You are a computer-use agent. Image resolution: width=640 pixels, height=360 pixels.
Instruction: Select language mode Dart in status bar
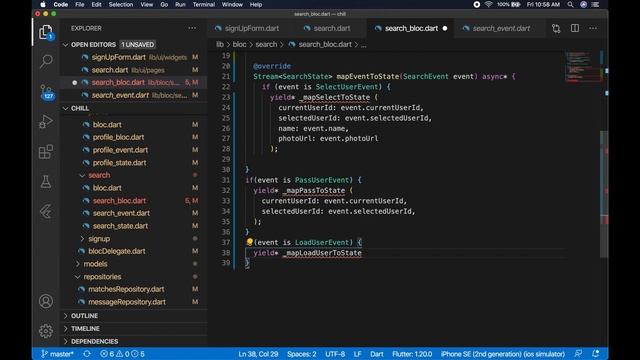tap(377, 354)
